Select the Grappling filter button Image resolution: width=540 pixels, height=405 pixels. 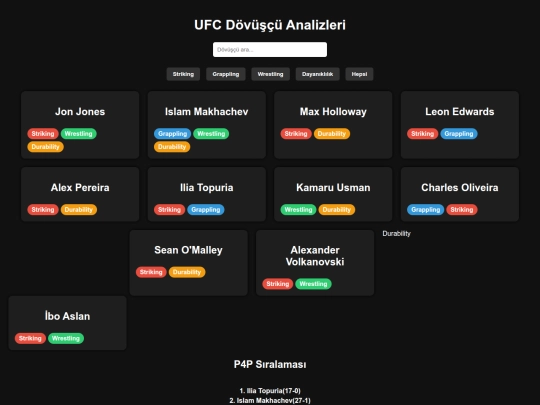click(226, 74)
